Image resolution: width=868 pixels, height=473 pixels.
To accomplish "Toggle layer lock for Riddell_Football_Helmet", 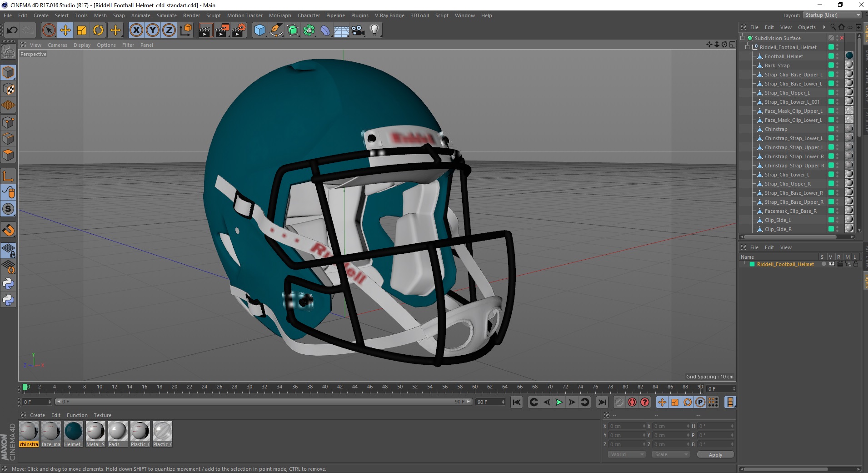I will click(856, 264).
